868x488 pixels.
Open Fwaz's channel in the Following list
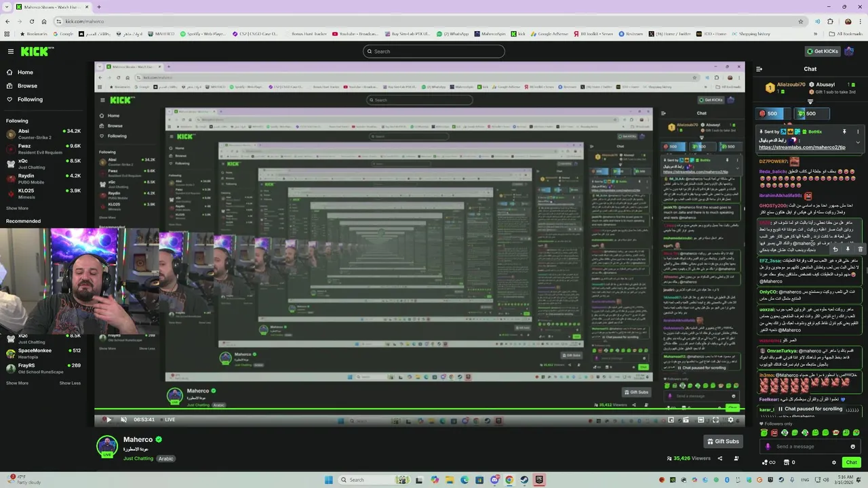point(43,148)
